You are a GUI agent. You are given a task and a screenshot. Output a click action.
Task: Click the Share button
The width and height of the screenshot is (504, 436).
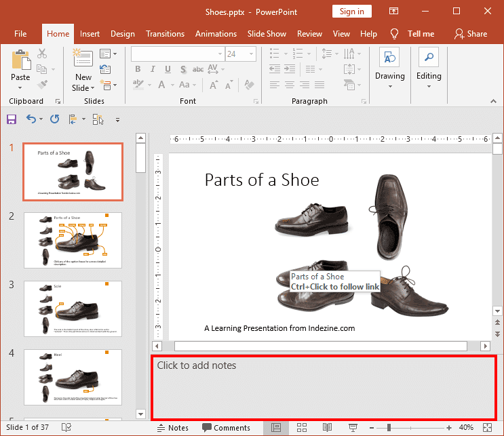(x=471, y=34)
